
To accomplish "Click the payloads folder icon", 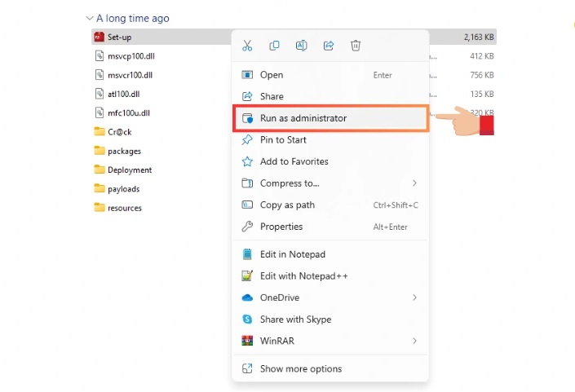I will [100, 189].
